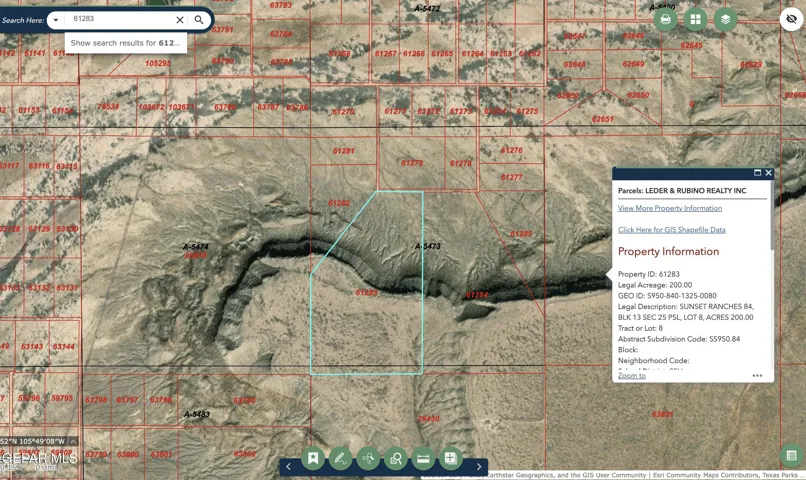Click the Zoom to link in popup
806x480 pixels.
click(x=632, y=376)
